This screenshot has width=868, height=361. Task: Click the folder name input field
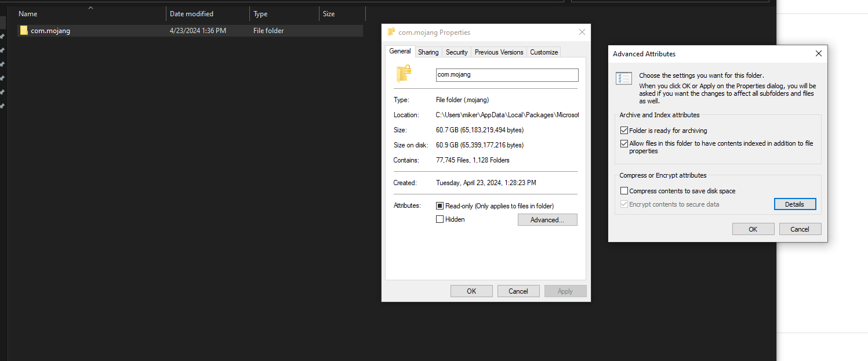tap(507, 75)
